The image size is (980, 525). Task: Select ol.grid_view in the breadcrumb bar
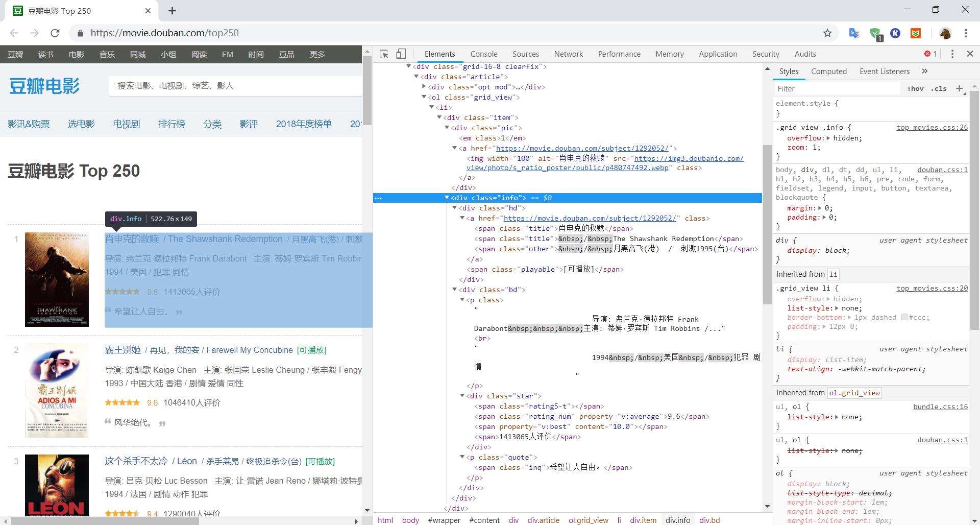point(589,520)
